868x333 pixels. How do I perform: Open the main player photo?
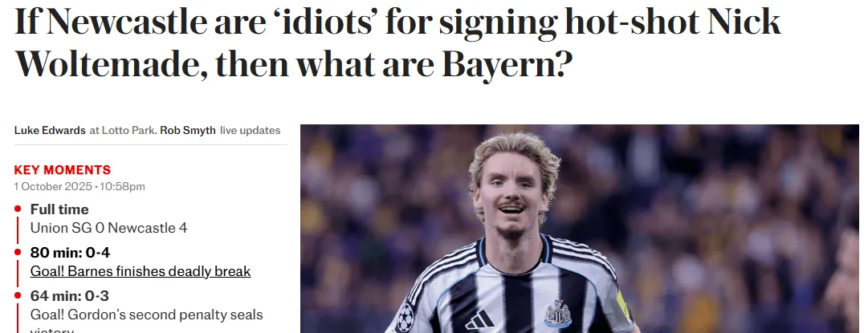pyautogui.click(x=580, y=229)
